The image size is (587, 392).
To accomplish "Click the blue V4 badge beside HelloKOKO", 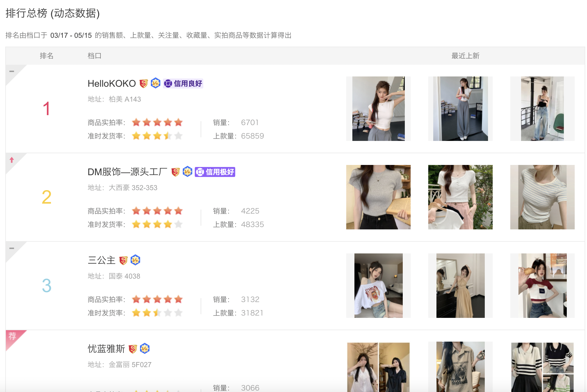I will (156, 83).
